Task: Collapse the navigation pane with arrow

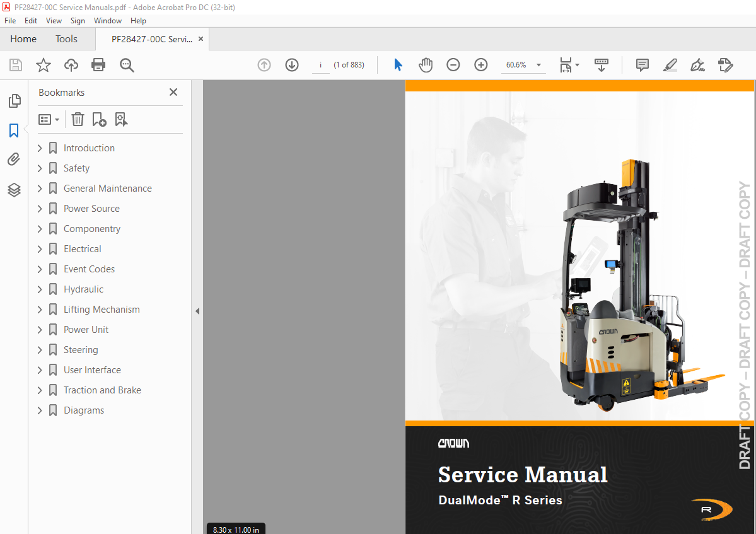Action: click(x=197, y=311)
